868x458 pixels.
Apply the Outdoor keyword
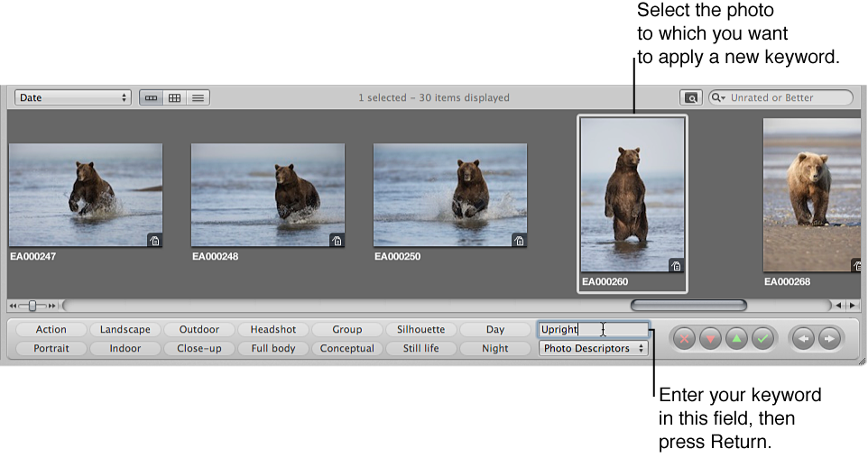[199, 330]
